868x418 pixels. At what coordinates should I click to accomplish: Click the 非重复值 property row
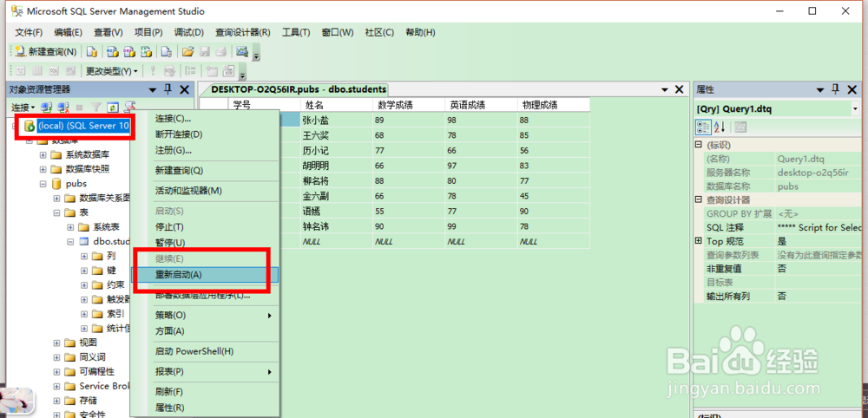781,269
